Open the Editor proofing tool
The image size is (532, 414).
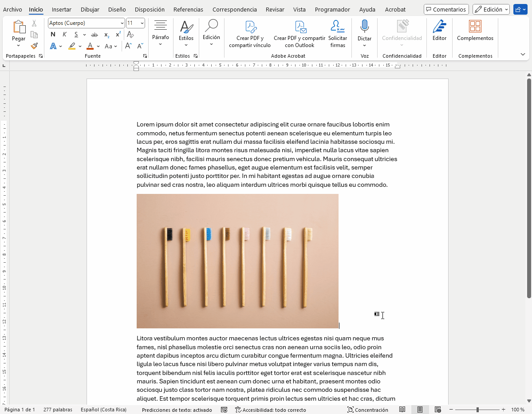[x=439, y=30]
